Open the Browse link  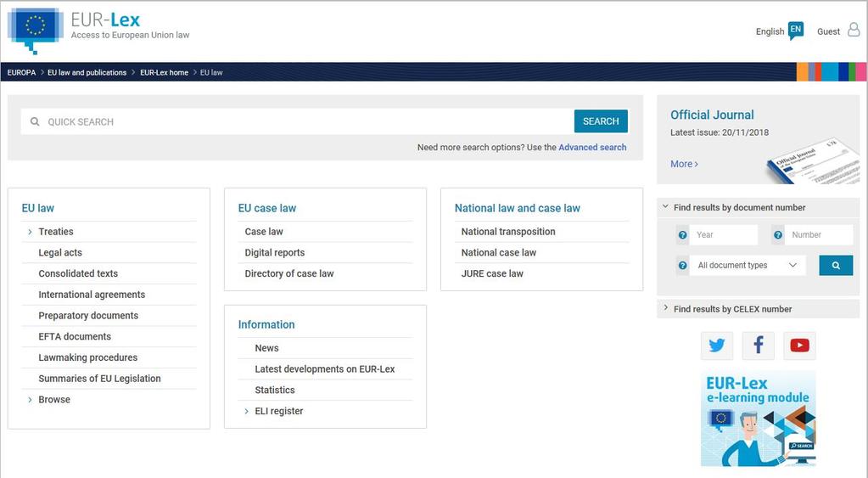coord(54,400)
